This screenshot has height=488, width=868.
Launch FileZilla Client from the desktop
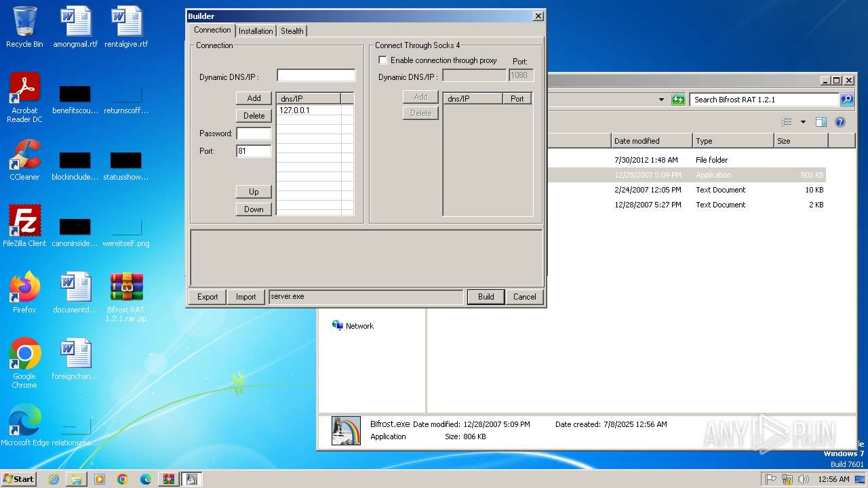tap(24, 226)
